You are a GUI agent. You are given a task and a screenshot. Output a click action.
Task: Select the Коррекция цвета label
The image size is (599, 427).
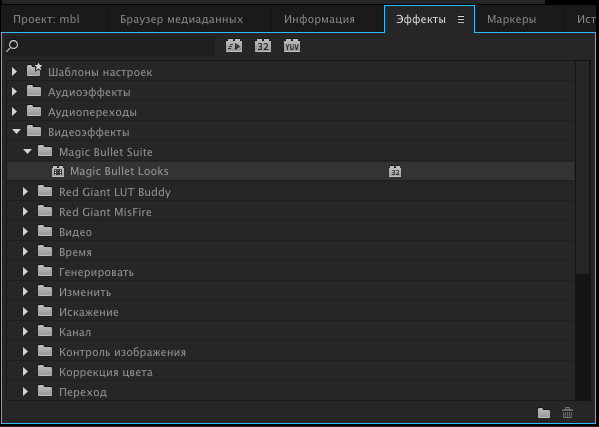(106, 372)
